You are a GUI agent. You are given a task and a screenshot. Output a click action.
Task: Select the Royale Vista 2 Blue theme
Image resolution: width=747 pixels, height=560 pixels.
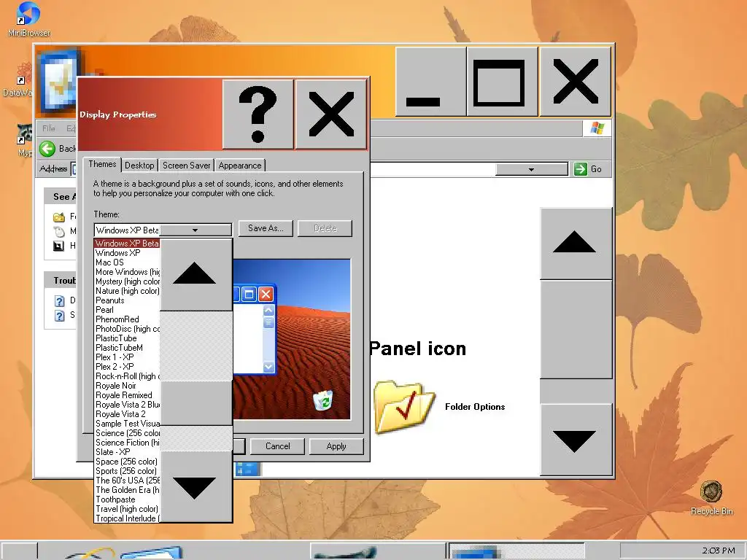pyautogui.click(x=127, y=405)
